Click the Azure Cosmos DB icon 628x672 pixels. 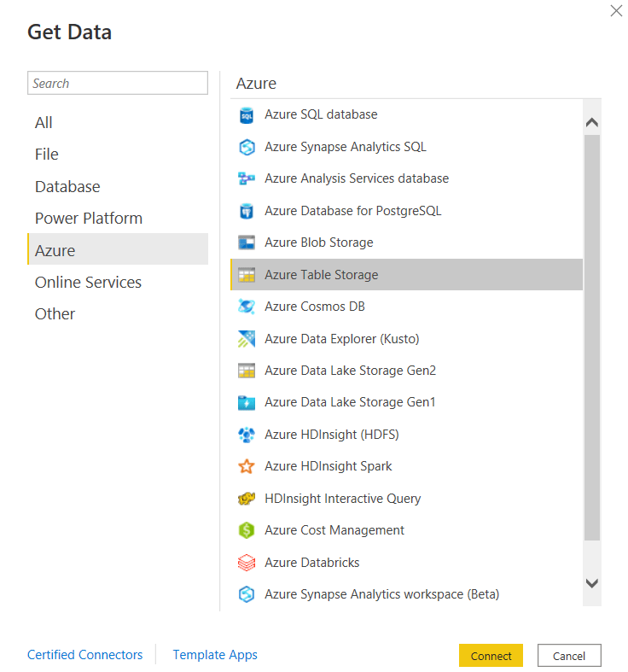[x=247, y=307]
